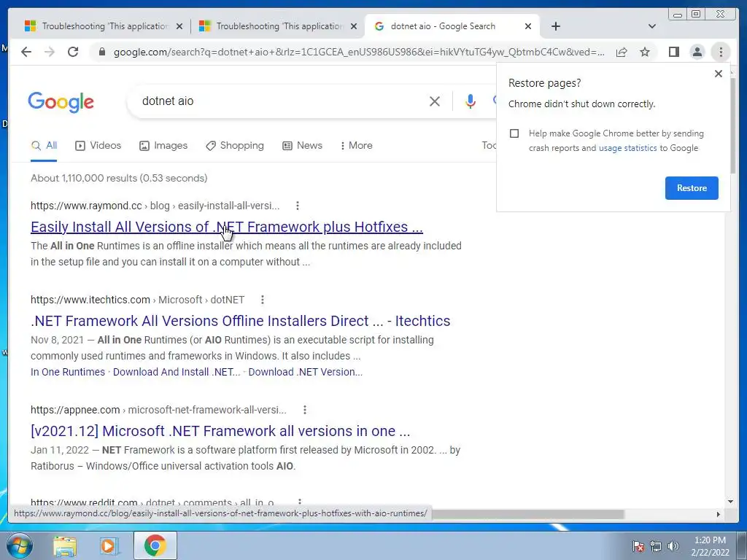Open the taskbar clock showing 1:20 PM
This screenshot has width=747, height=560.
click(710, 546)
